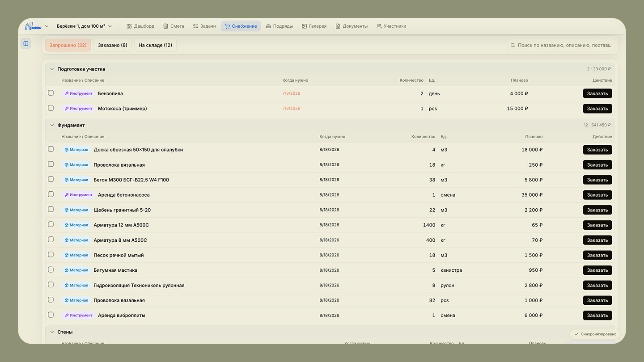Click the Материал tag on Битумная мастика row

coord(76,270)
